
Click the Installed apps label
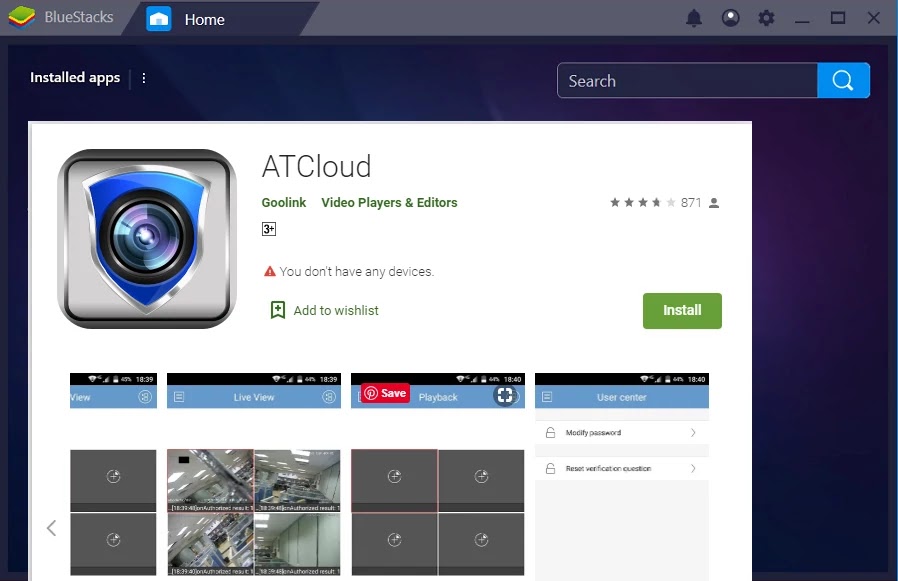click(x=75, y=77)
